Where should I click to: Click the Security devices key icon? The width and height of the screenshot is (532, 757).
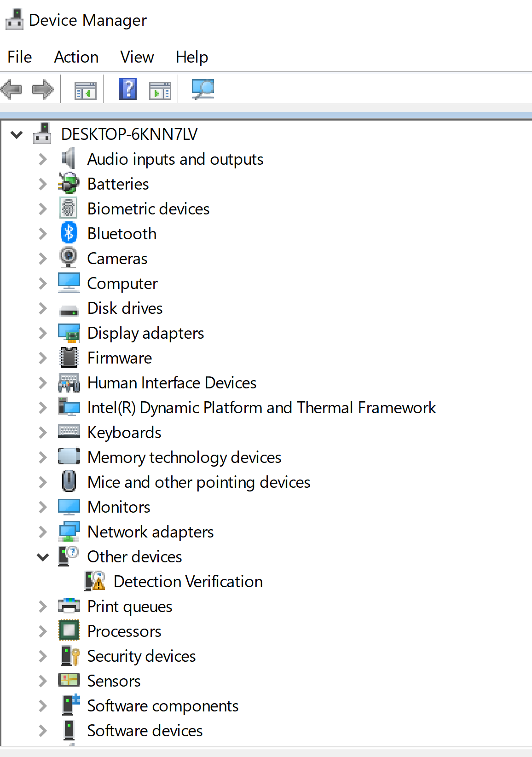point(70,656)
